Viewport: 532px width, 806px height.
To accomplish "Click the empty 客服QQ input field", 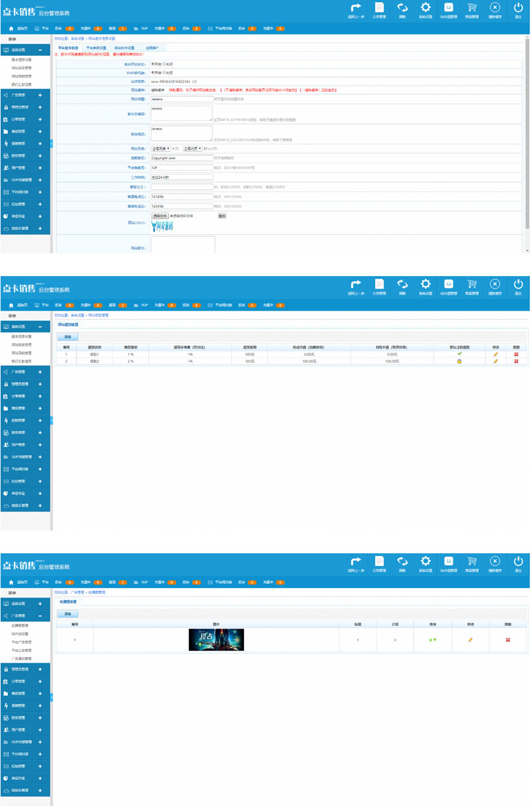I will click(182, 187).
